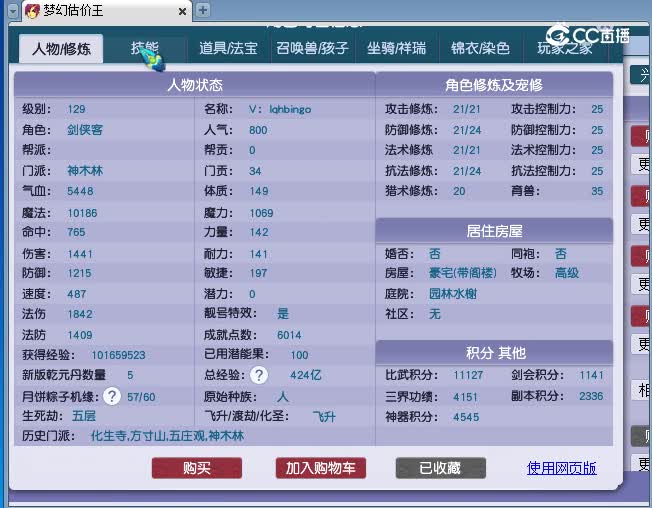Click the 梦幻估价王 tab favicon

[x=32, y=11]
